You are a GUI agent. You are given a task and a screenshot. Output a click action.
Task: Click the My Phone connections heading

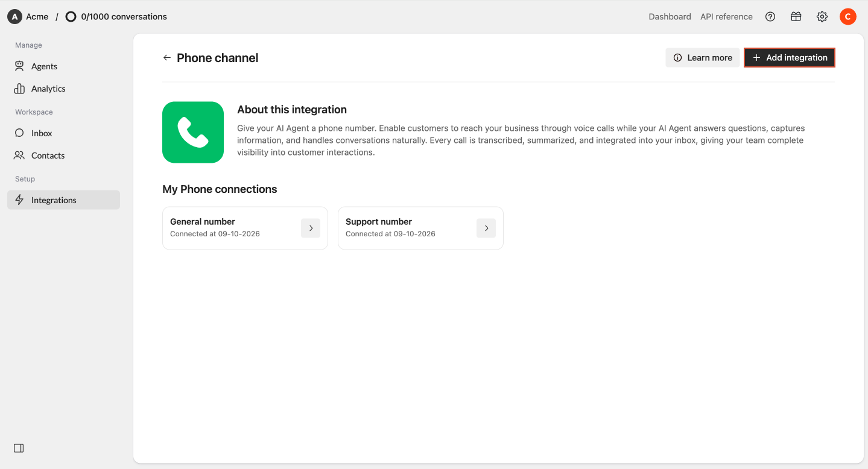220,189
